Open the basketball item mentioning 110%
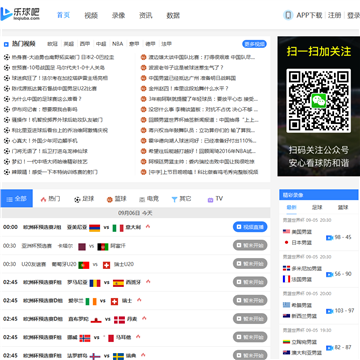This screenshot has height=360, width=360. (202, 141)
